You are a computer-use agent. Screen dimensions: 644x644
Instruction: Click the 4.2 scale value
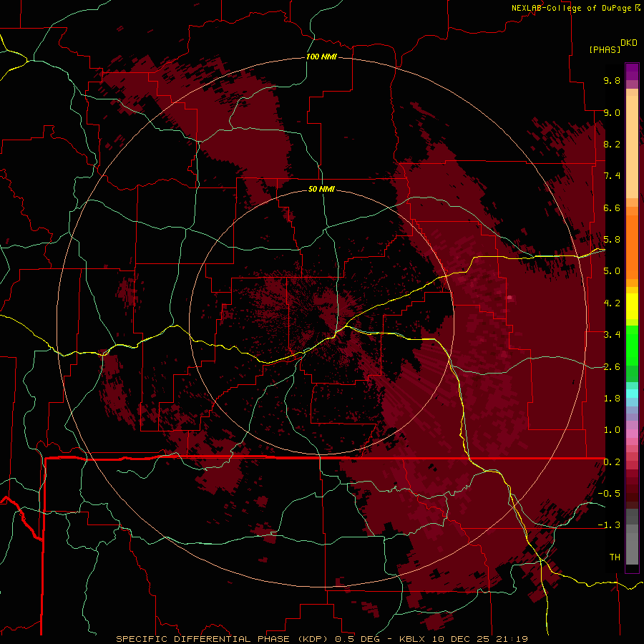612,303
